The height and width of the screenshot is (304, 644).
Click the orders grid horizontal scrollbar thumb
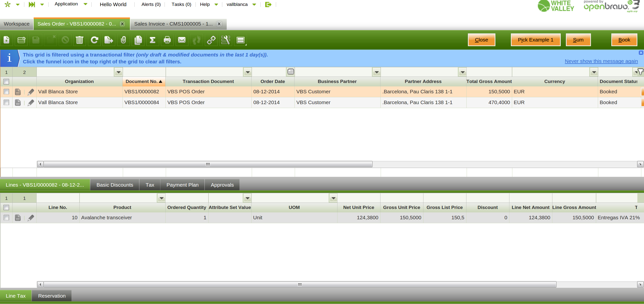[x=208, y=164]
